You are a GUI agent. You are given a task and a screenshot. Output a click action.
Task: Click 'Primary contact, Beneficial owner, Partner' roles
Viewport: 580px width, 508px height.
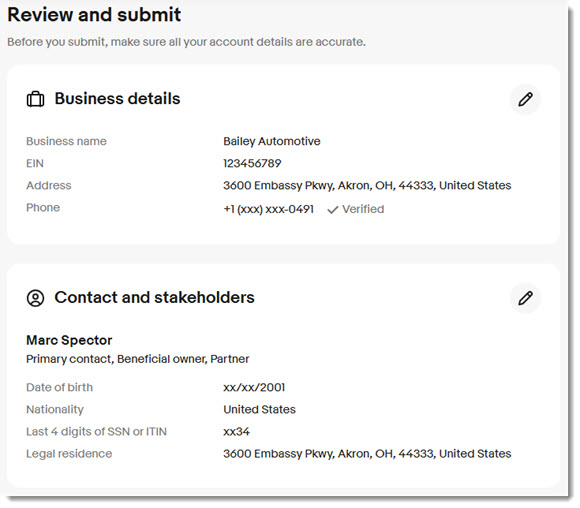pos(138,359)
